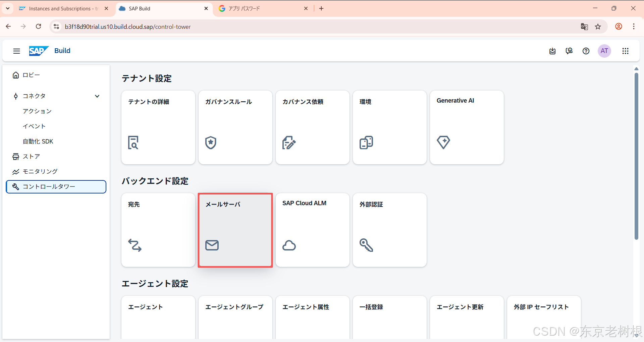Open モニタリング in sidebar
The width and height of the screenshot is (644, 342).
tap(56, 172)
